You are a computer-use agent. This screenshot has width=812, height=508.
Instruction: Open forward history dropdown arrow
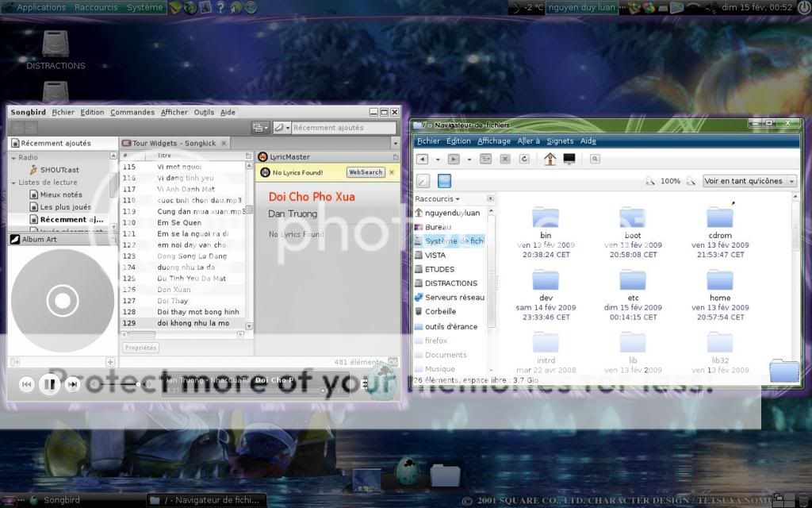tap(469, 160)
